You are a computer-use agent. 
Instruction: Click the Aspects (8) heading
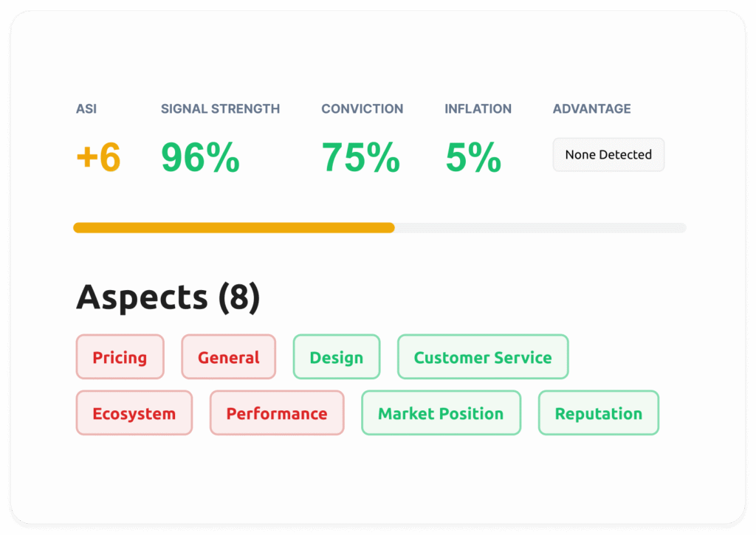pos(168,297)
